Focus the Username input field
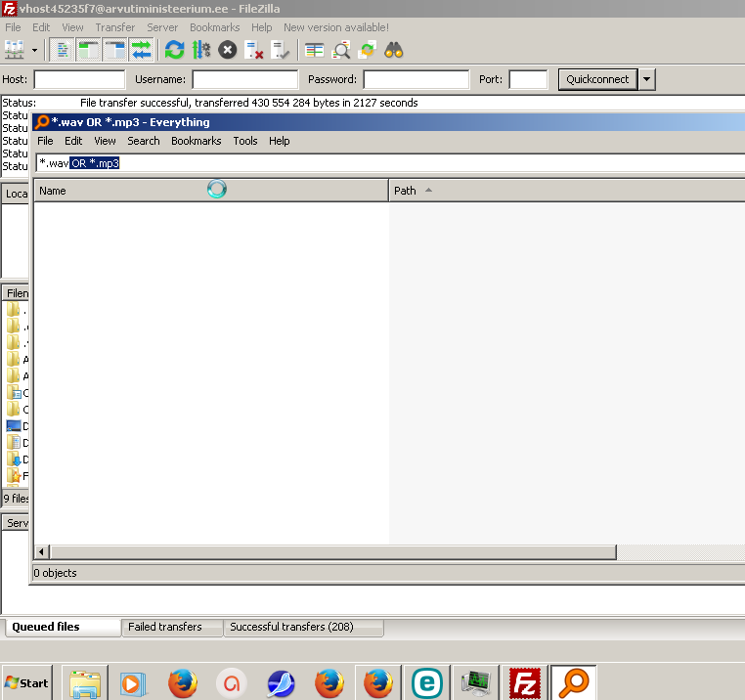The image size is (745, 700). click(245, 79)
